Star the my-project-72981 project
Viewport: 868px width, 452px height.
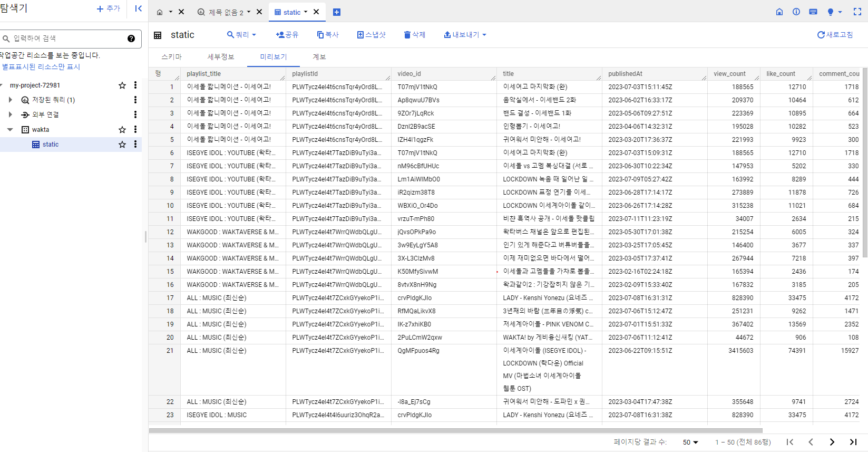122,85
